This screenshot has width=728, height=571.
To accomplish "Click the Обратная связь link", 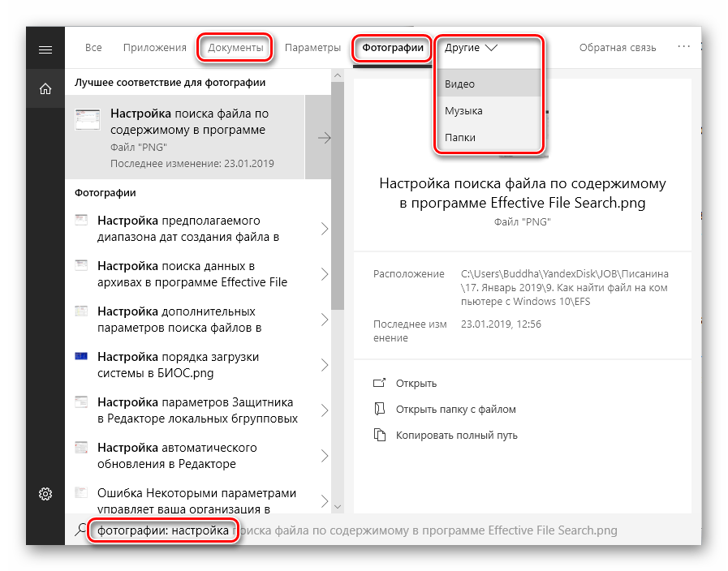I will coord(617,48).
